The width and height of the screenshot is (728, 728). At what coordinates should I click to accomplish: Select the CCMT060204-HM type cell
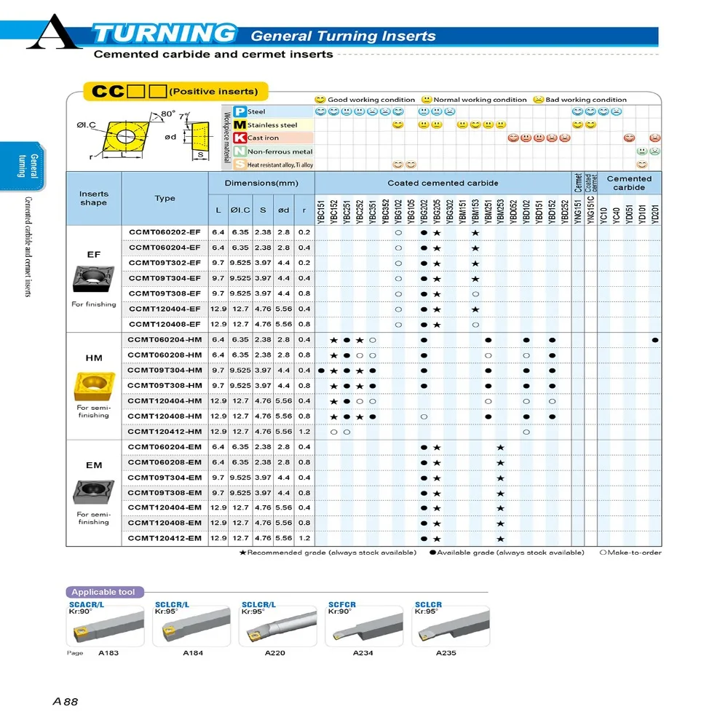[x=165, y=340]
